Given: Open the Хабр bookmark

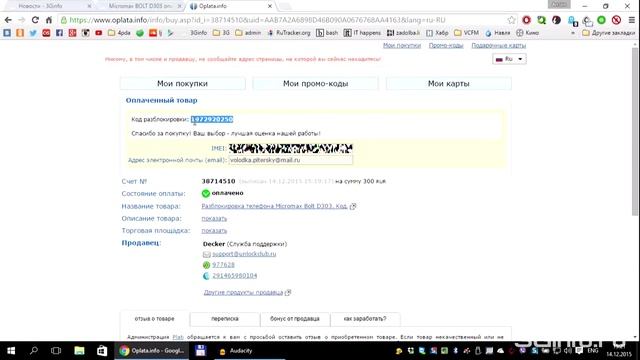Looking at the screenshot, I should [x=437, y=33].
